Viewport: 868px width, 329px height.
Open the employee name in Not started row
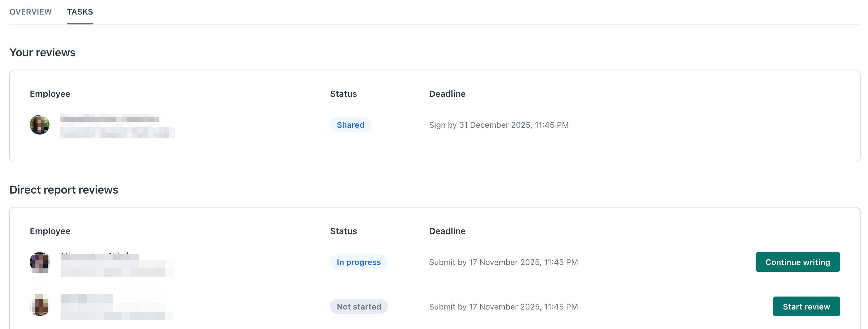coord(87,299)
